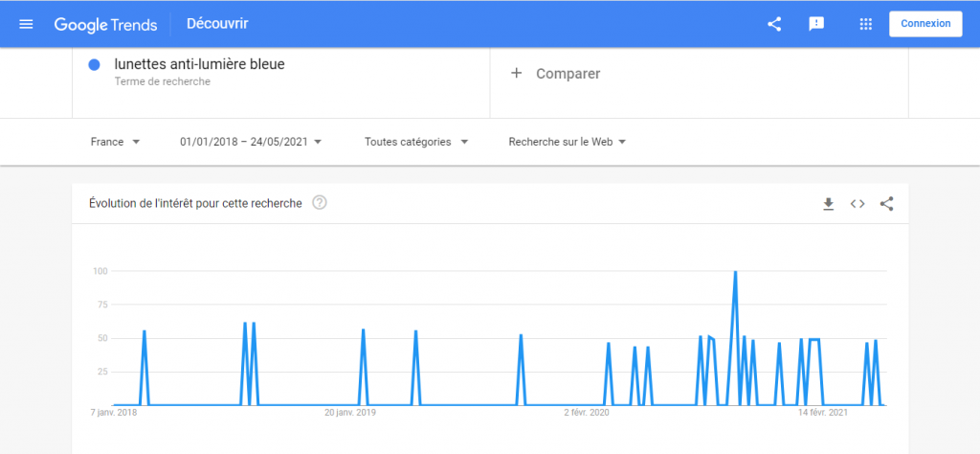Expand the Toutes catégories dropdown

[416, 142]
